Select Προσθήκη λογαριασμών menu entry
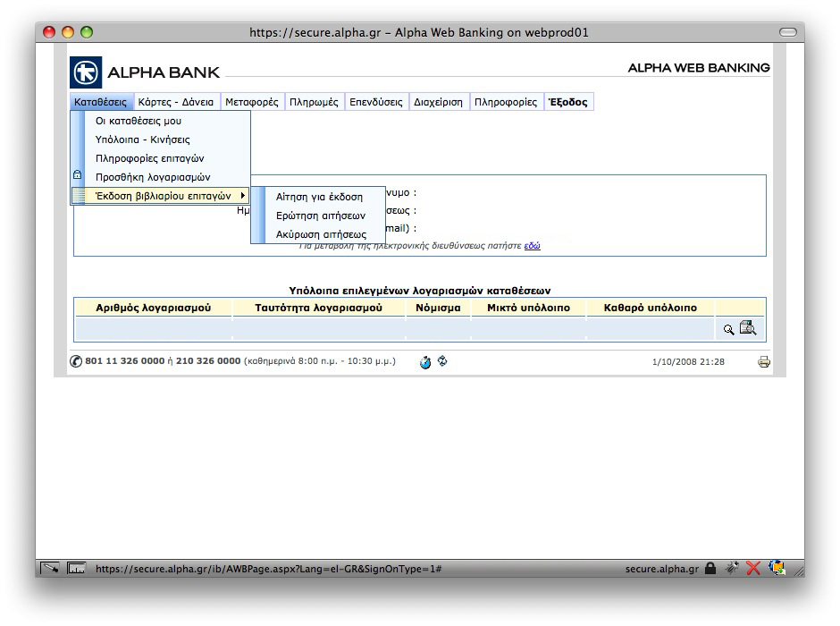 pyautogui.click(x=160, y=177)
